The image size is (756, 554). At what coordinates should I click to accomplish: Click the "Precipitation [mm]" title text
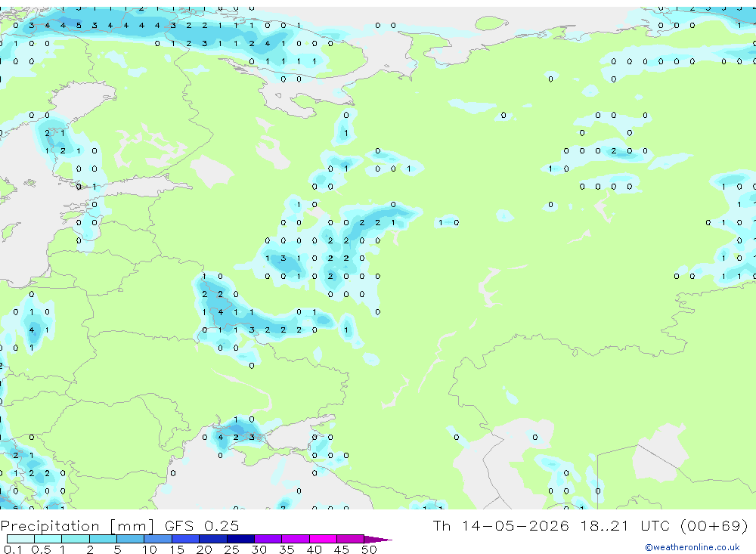point(77,525)
